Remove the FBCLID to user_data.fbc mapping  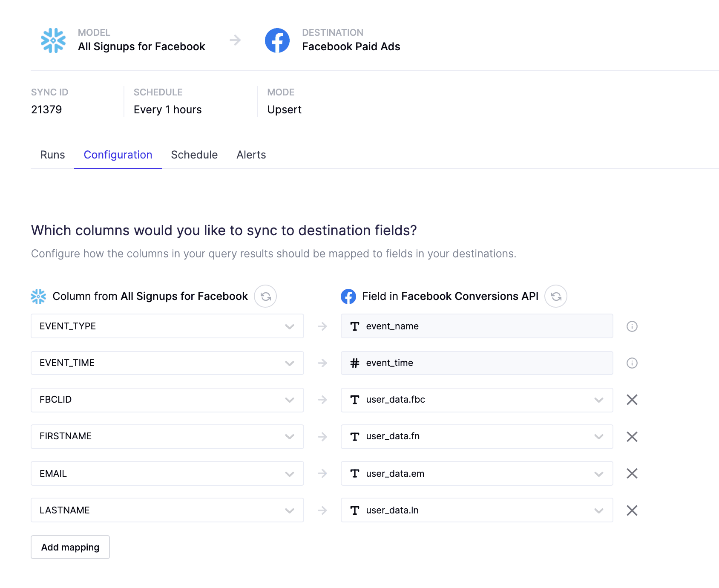[632, 400]
